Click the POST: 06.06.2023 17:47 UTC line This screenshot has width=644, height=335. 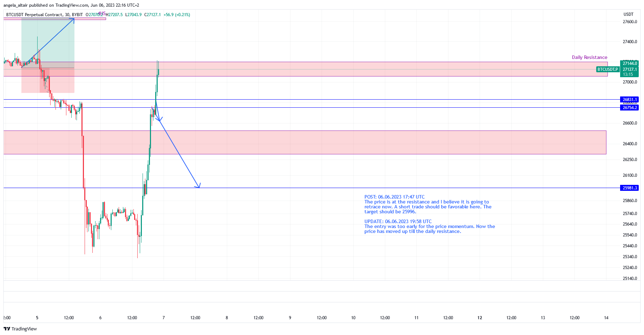click(x=394, y=197)
